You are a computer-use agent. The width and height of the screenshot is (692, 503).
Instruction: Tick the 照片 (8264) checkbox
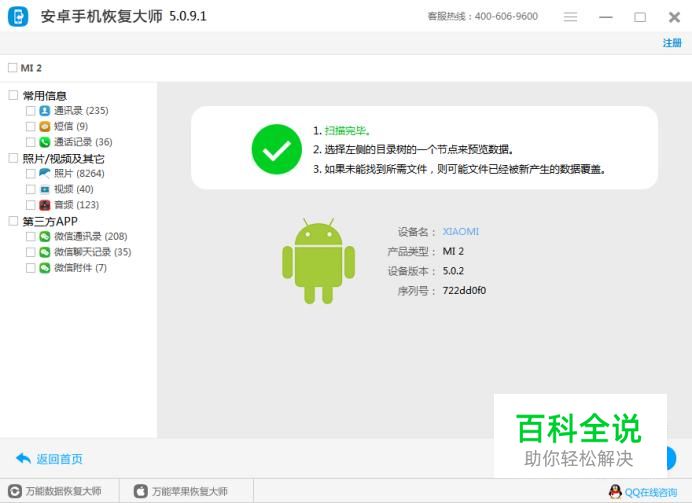(x=30, y=173)
